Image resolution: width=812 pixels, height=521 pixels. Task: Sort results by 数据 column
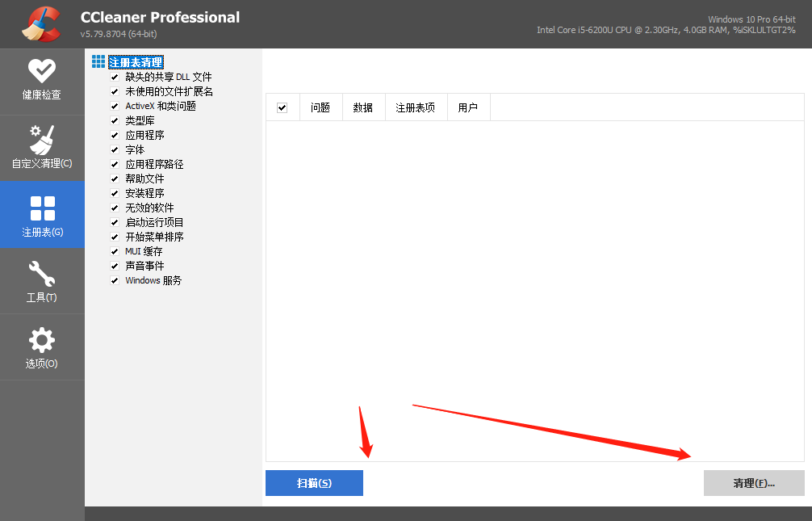[363, 107]
